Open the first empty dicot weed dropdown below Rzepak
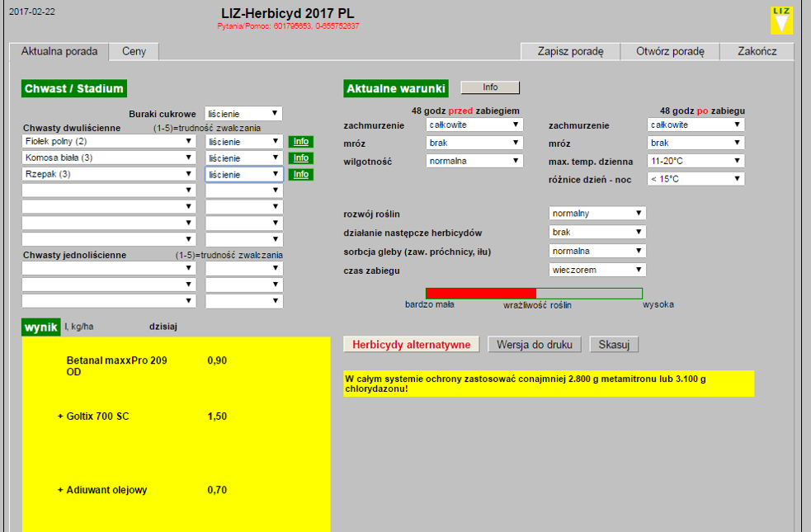Screen dimensions: 811x532 [x=109, y=191]
